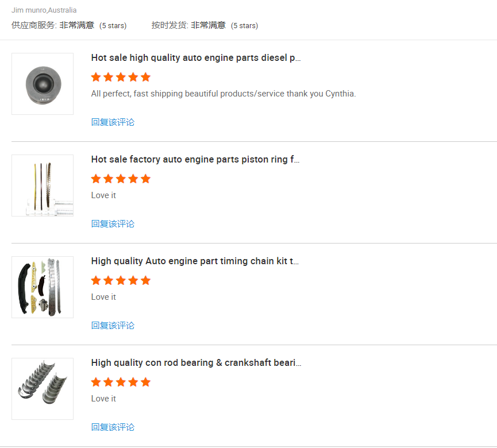Reply to the diesel piston review
Image resolution: width=497 pixels, height=448 pixels.
pos(113,122)
